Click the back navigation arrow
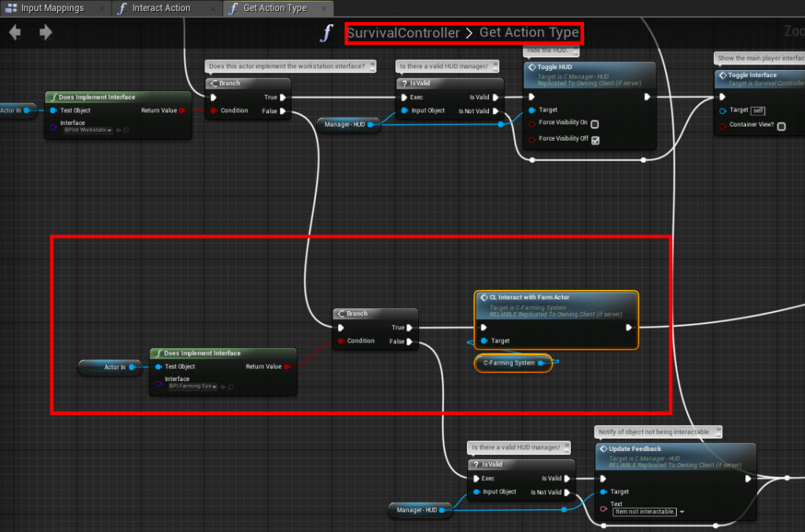 coord(15,32)
